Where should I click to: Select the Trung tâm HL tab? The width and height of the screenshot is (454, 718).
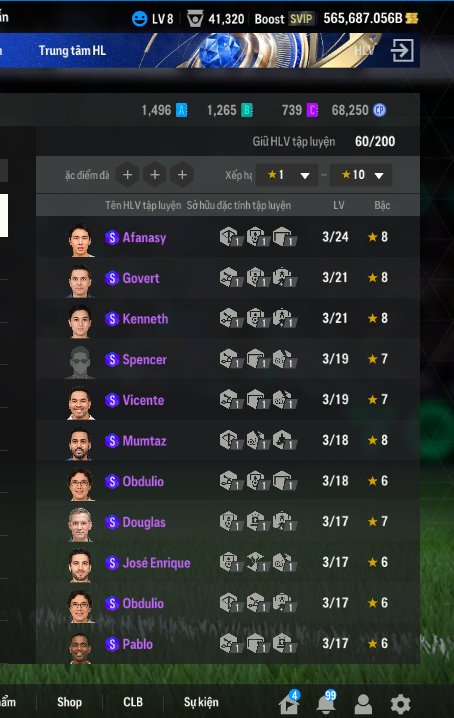(x=72, y=50)
